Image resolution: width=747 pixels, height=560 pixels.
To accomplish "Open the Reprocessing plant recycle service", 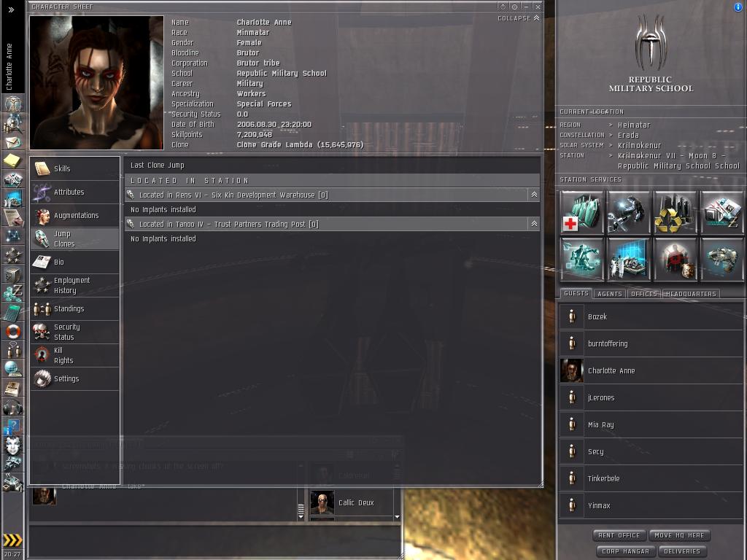I will point(675,212).
